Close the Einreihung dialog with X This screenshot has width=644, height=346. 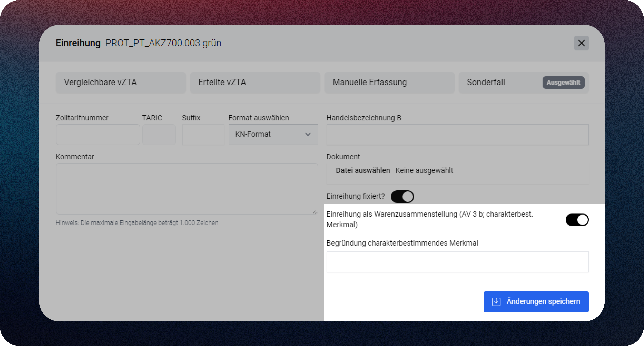coord(581,43)
